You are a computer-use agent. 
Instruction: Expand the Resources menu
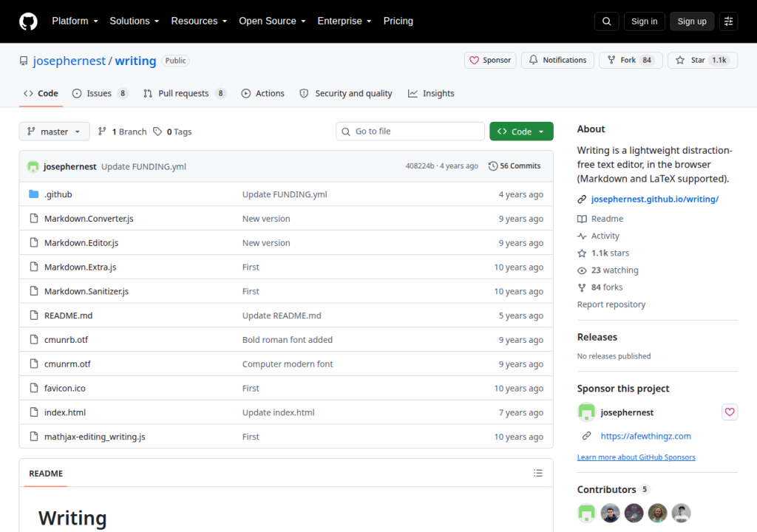click(199, 21)
